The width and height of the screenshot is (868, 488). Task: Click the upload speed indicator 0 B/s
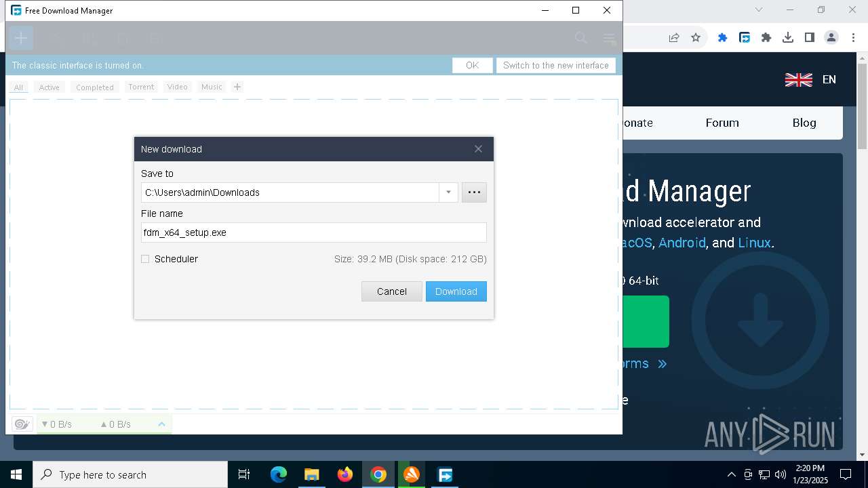pos(116,424)
